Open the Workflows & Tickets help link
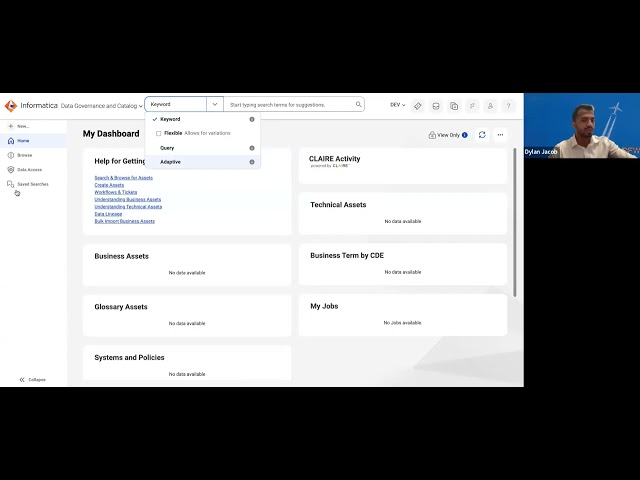Viewport: 640px width, 480px height. (116, 192)
